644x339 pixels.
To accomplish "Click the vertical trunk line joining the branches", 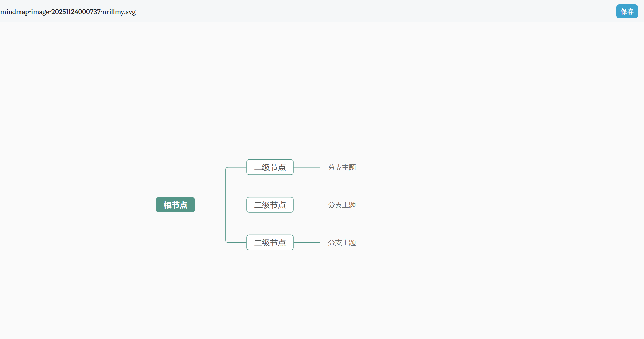I will click(x=226, y=187).
